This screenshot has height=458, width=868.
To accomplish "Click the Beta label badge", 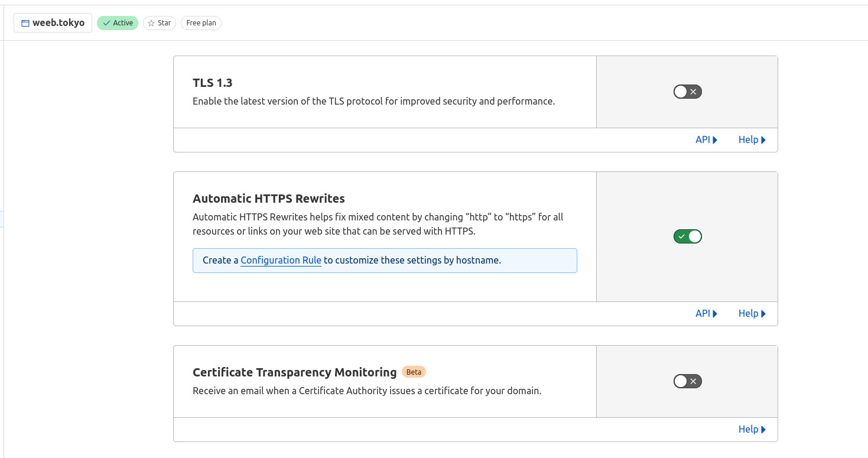I will tap(414, 372).
